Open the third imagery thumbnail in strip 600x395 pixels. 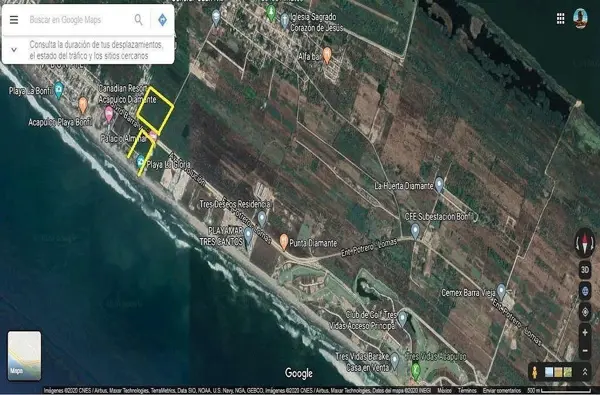click(x=568, y=372)
